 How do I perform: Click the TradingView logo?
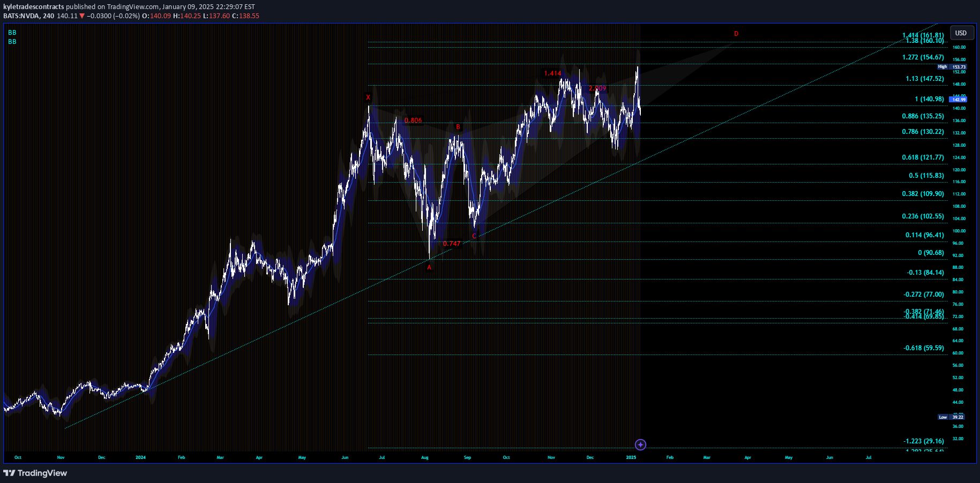(35, 473)
